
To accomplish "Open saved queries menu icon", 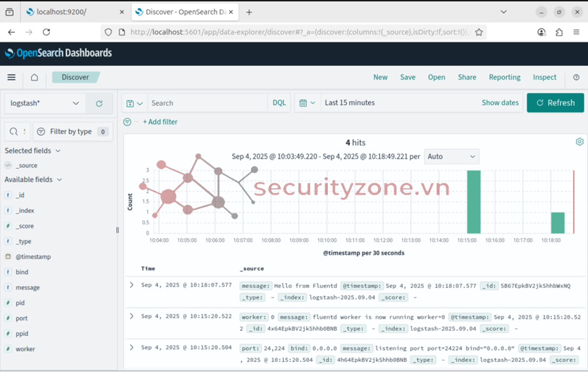I will tap(134, 103).
